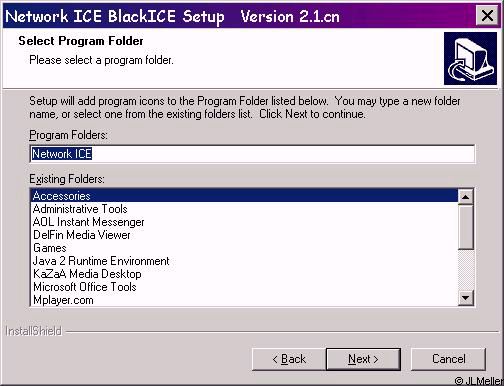Click the folder list scrollbar thumb

click(465, 227)
